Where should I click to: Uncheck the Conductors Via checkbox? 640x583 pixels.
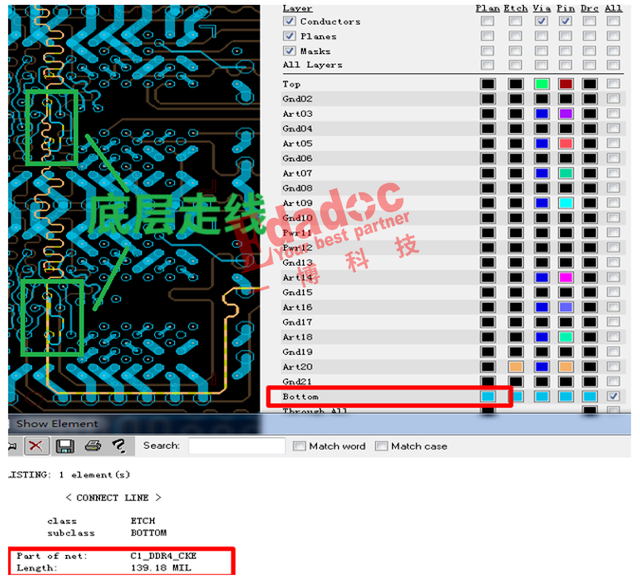(541, 21)
